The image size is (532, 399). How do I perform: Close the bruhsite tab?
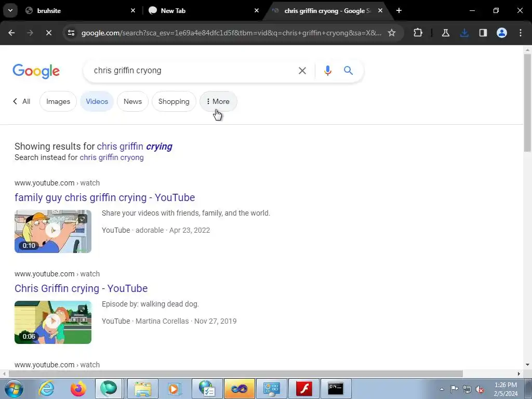tap(133, 10)
